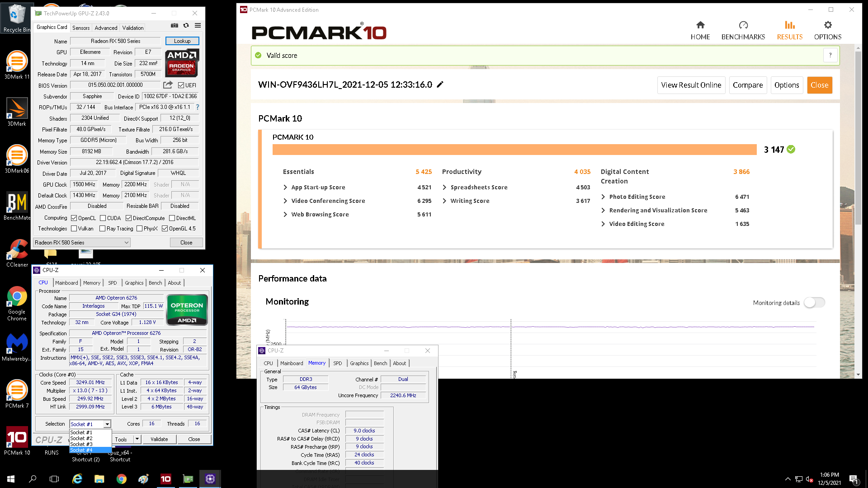Switch to GPU-Z Sensors tab
Screen dimensions: 868x488
pos(81,28)
